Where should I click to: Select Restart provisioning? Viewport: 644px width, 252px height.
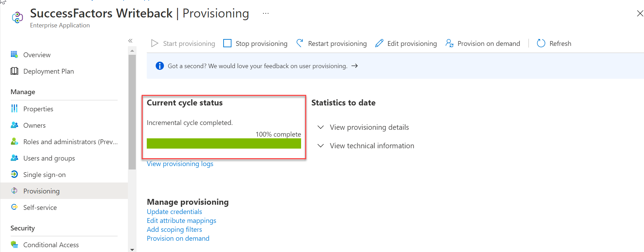click(331, 43)
